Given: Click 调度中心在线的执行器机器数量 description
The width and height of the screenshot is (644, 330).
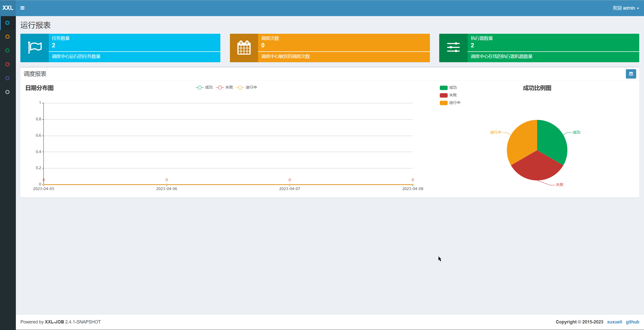Looking at the screenshot, I should point(502,56).
